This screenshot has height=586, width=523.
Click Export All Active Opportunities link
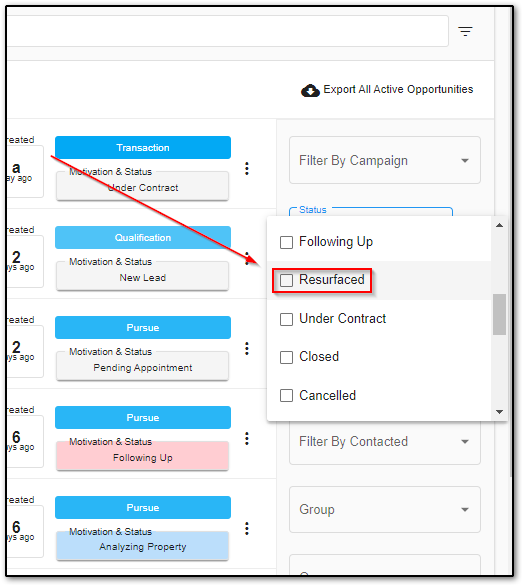[398, 90]
